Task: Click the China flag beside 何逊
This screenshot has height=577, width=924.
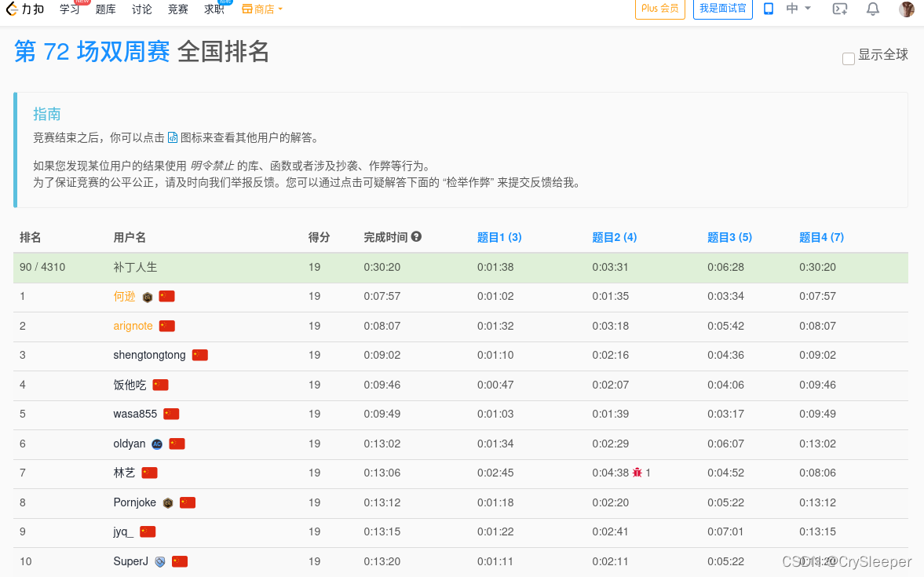Action: [x=166, y=296]
